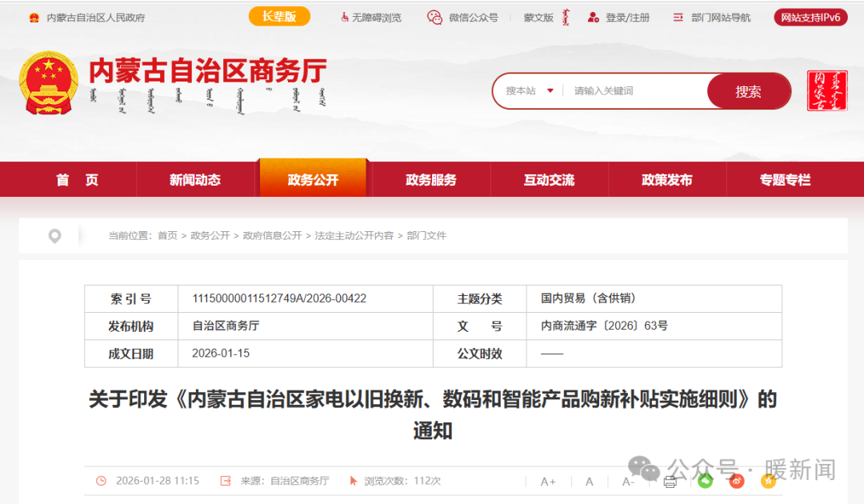The image size is (864, 504).
Task: Switch to 蒙文版 Mongolian version
Action: tap(546, 18)
